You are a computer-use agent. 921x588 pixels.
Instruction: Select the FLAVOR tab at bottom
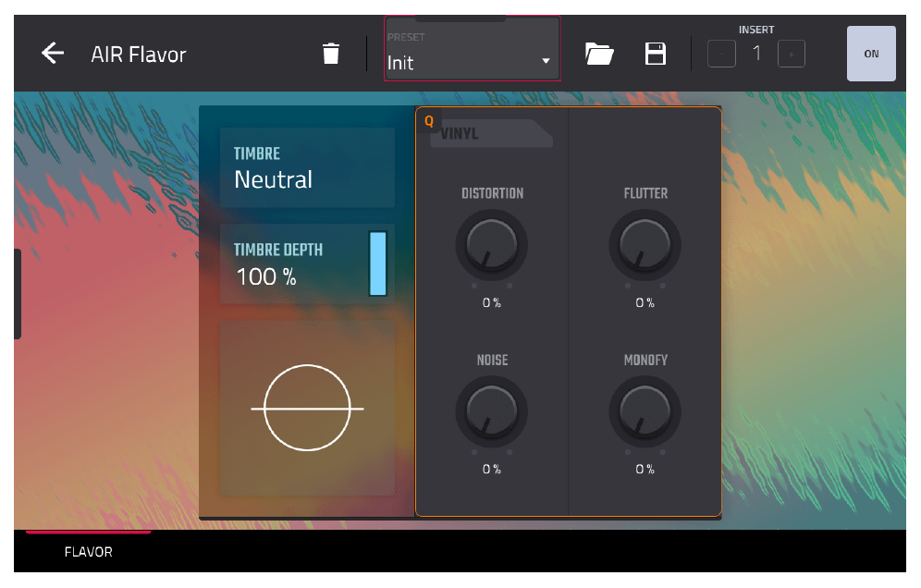pyautogui.click(x=88, y=552)
